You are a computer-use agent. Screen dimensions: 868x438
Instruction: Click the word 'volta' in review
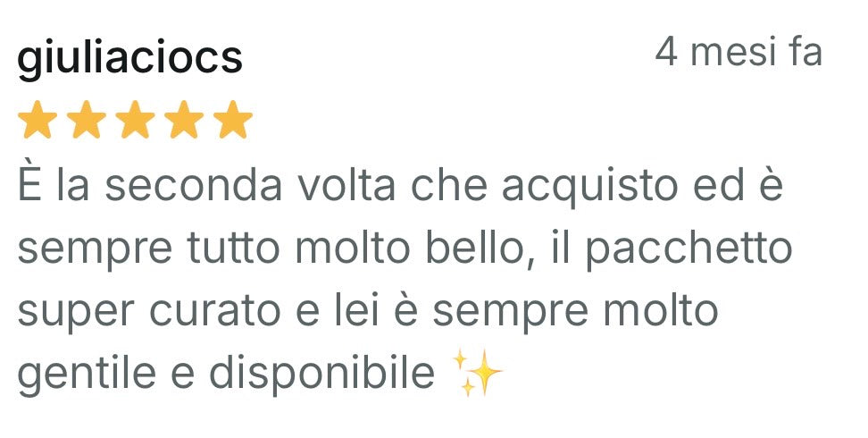tap(346, 186)
